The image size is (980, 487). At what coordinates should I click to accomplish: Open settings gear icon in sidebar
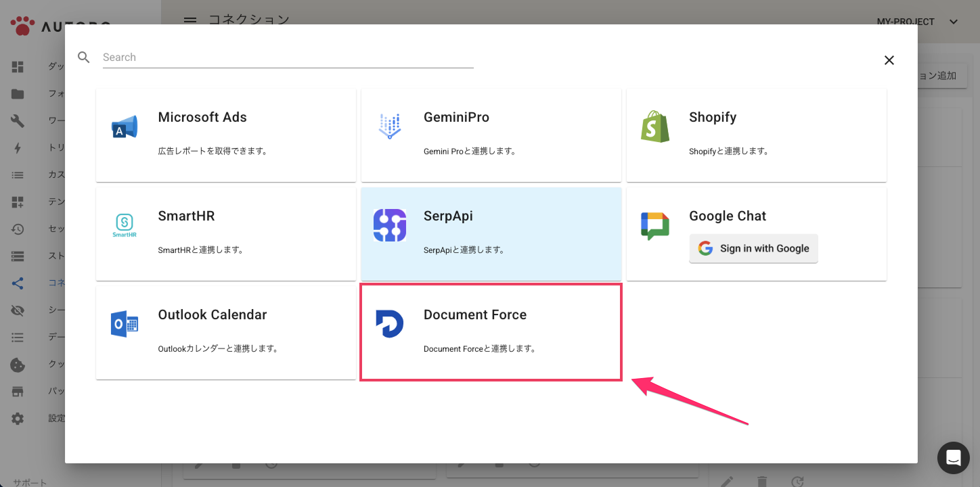18,419
